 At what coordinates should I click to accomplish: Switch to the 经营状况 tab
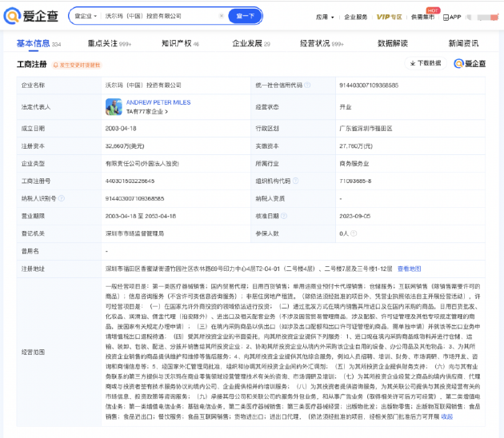[322, 43]
